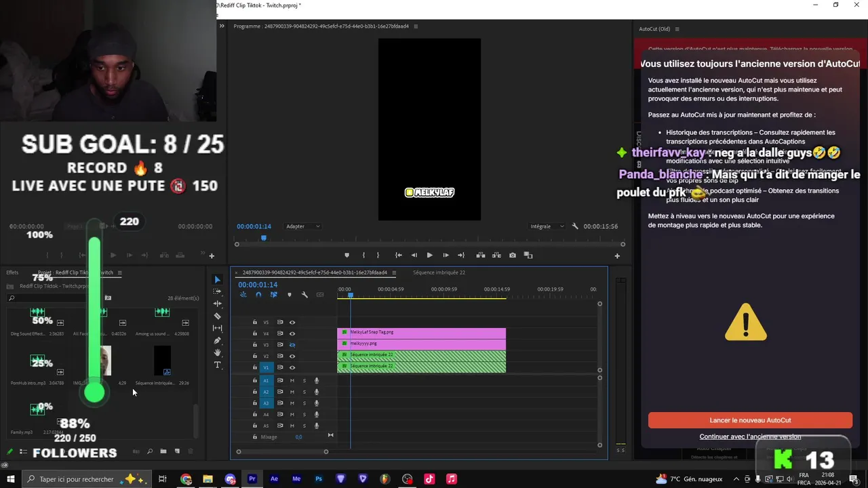Image resolution: width=868 pixels, height=488 pixels.
Task: Play the sequence in Program monitor
Action: click(x=429, y=256)
